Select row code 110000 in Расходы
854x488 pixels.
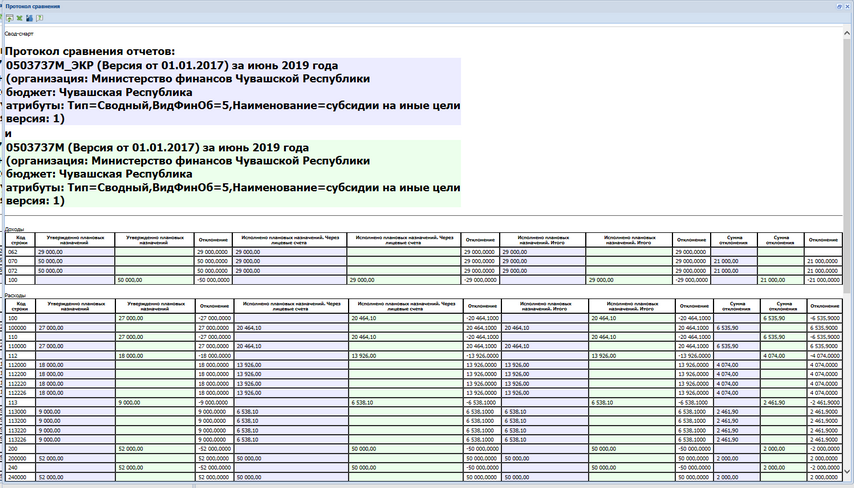21,346
